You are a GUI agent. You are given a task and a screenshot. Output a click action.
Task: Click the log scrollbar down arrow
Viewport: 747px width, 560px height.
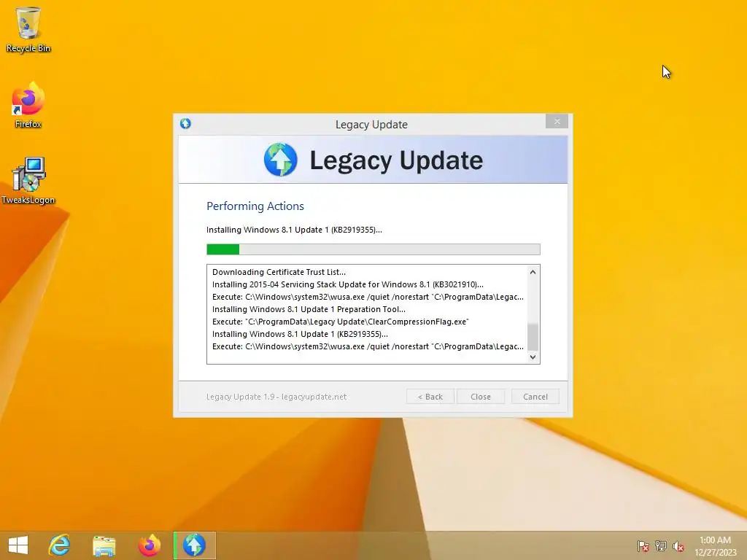click(x=533, y=357)
